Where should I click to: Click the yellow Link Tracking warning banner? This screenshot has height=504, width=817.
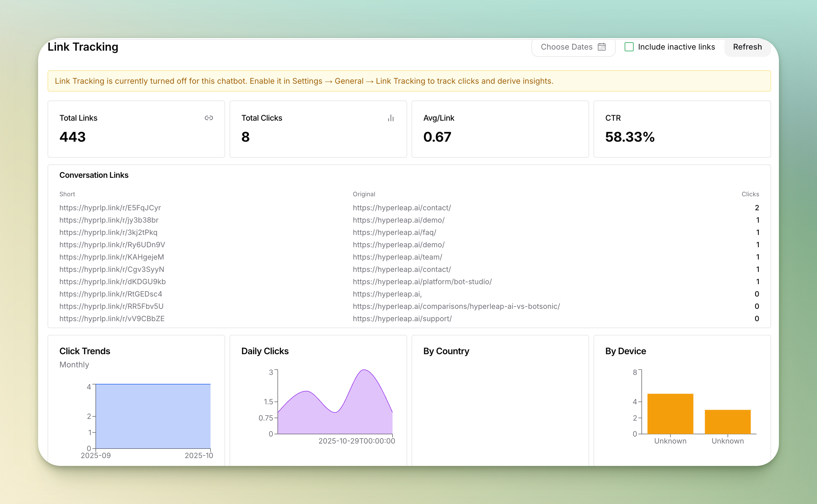(x=409, y=81)
